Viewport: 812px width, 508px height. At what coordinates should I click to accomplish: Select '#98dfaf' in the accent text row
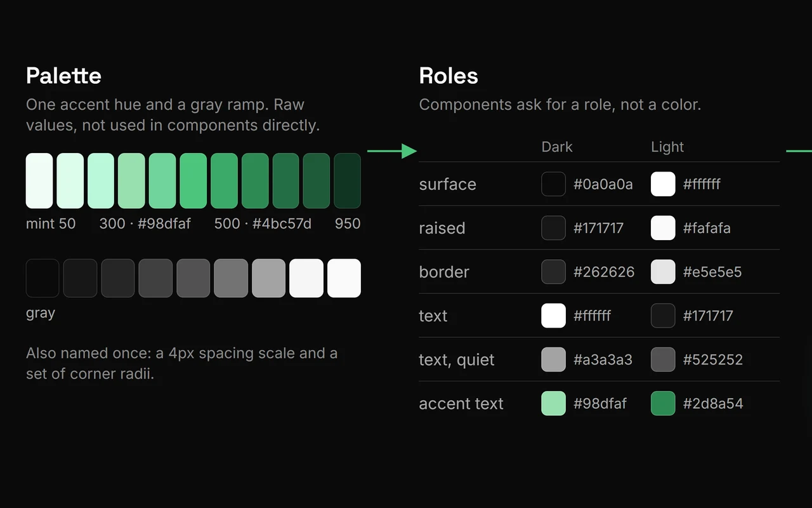click(600, 403)
